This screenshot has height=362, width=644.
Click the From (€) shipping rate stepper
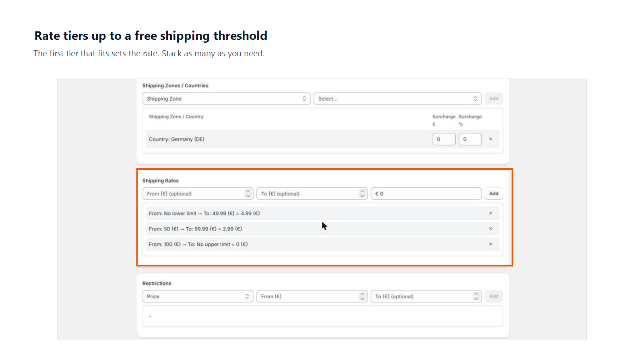(x=248, y=193)
